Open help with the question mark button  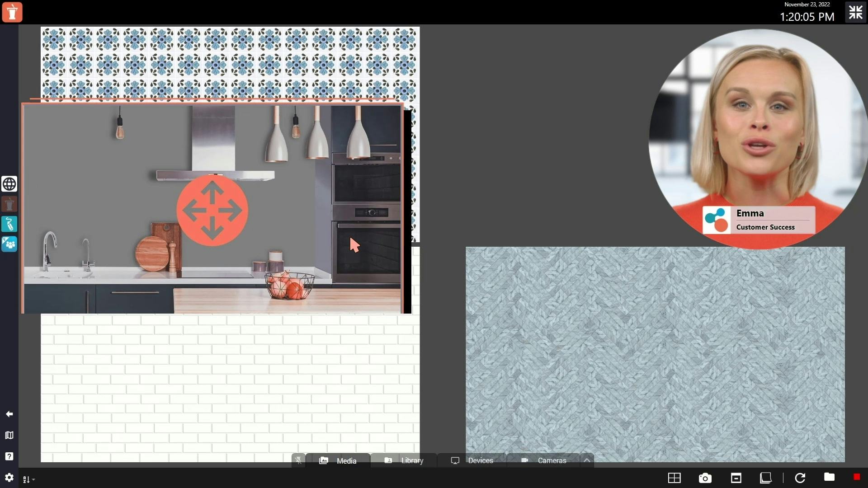pyautogui.click(x=9, y=456)
